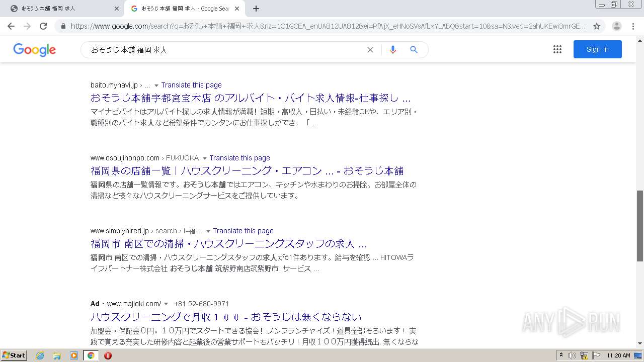Open the file explorer taskbar icon
This screenshot has width=644, height=362.
click(x=57, y=355)
